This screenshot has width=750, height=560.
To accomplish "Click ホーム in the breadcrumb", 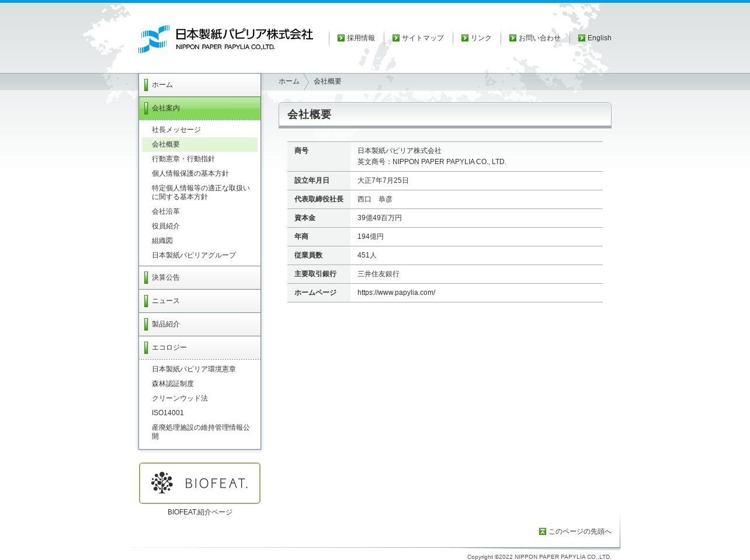I will pos(289,81).
